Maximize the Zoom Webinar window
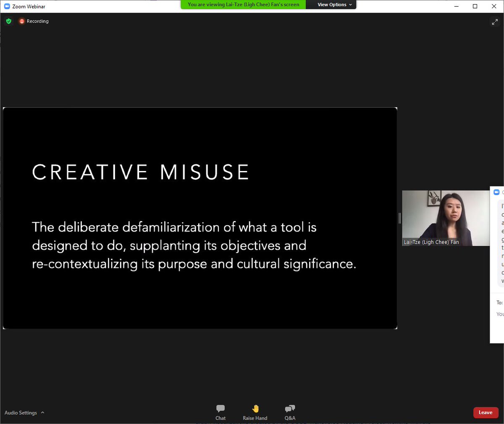 point(475,6)
